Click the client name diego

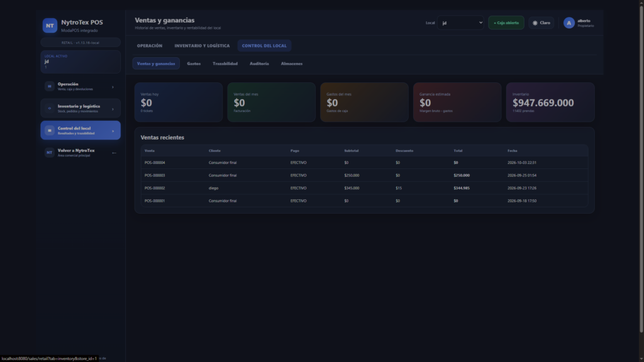tap(214, 188)
